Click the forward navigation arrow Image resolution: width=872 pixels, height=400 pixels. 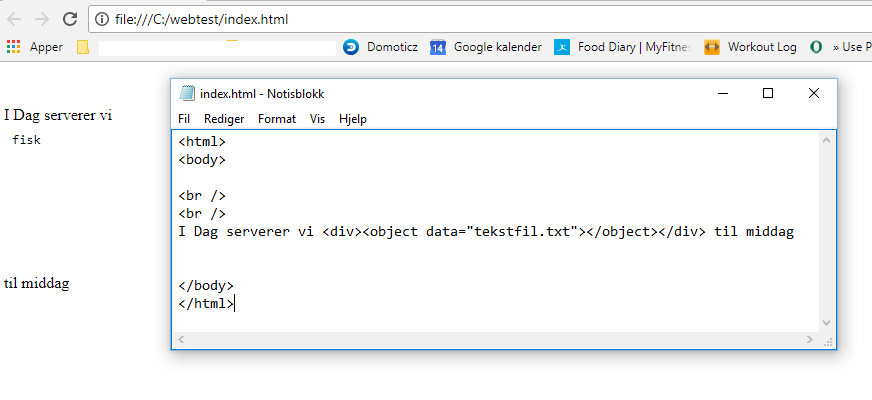tap(42, 19)
